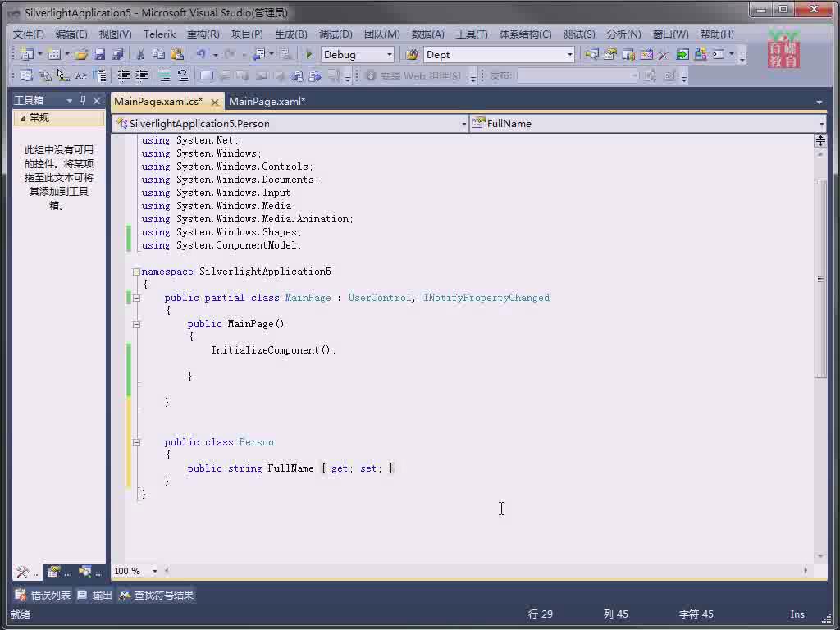Click the Save All icon
Screen dimensions: 840x630
117,54
